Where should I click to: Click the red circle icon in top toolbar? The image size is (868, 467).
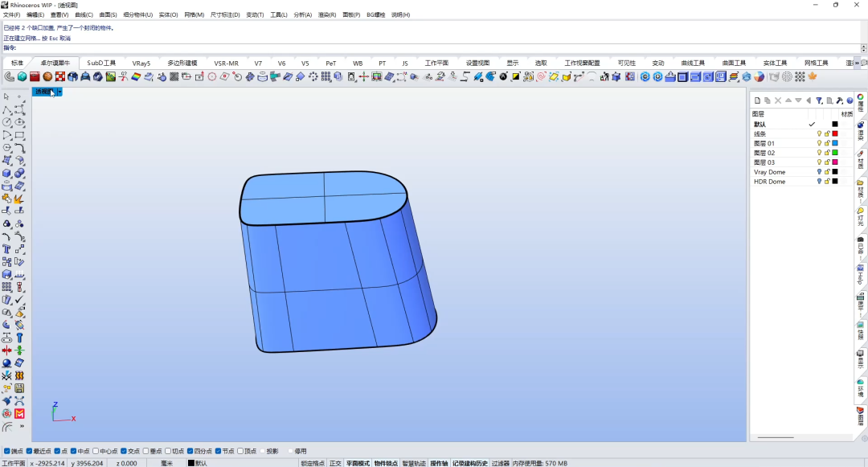coord(212,77)
